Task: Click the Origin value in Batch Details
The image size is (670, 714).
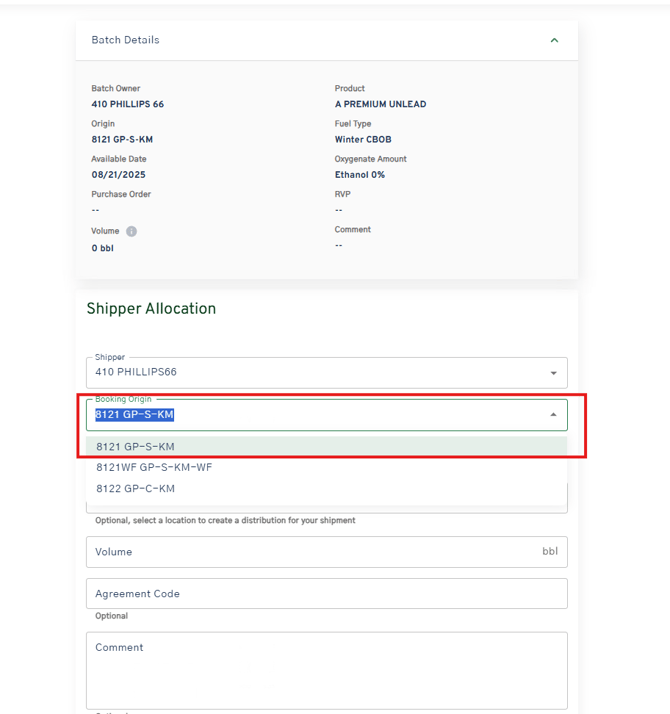Action: pyautogui.click(x=122, y=140)
